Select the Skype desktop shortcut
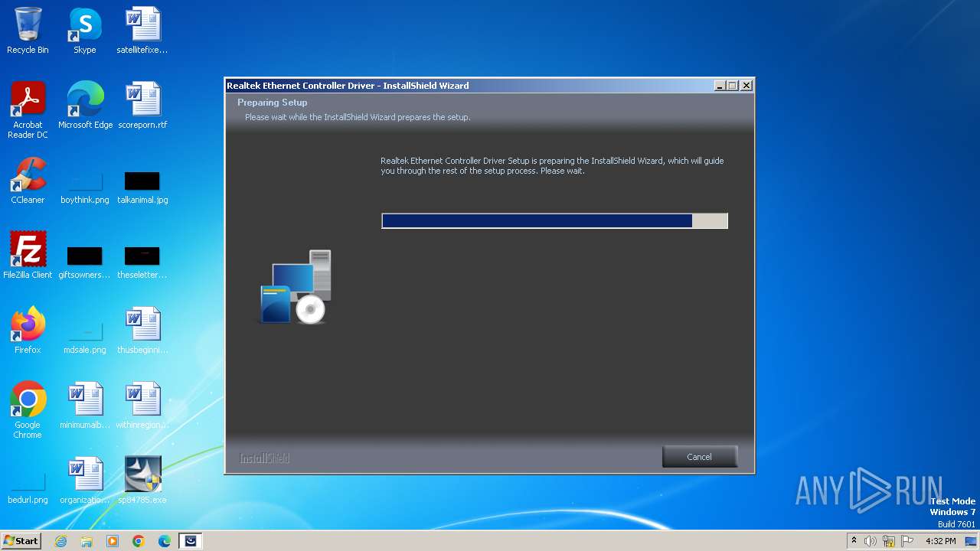 [x=84, y=31]
